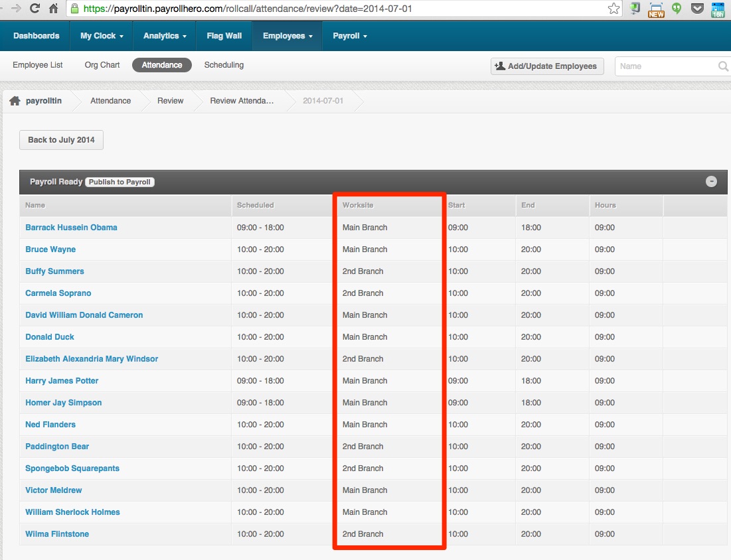Image resolution: width=731 pixels, height=560 pixels.
Task: Click Back to July 2014
Action: tap(60, 139)
